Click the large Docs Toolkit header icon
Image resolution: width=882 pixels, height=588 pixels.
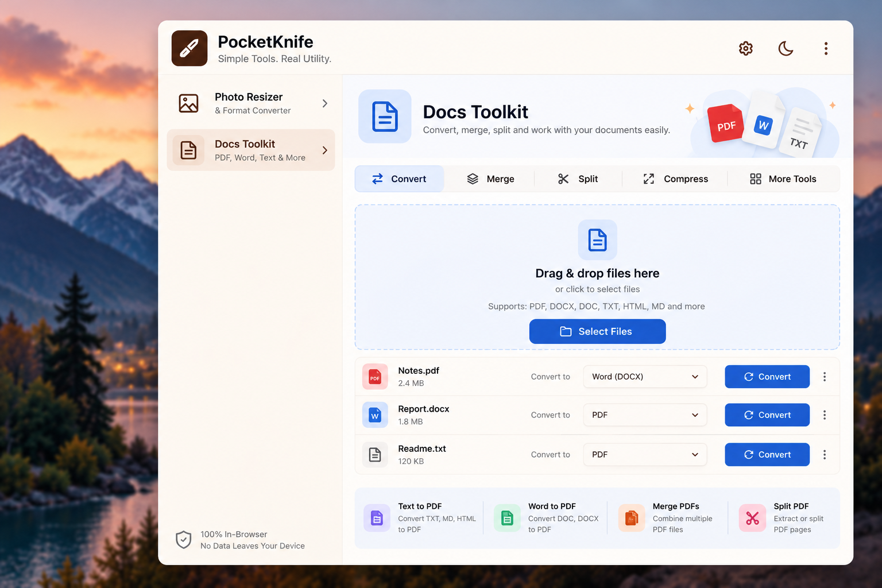pyautogui.click(x=385, y=116)
